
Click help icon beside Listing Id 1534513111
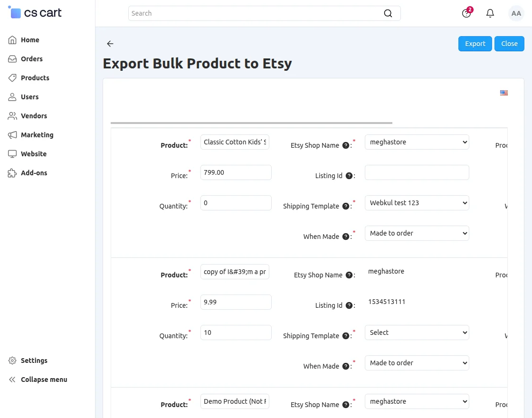(x=349, y=305)
